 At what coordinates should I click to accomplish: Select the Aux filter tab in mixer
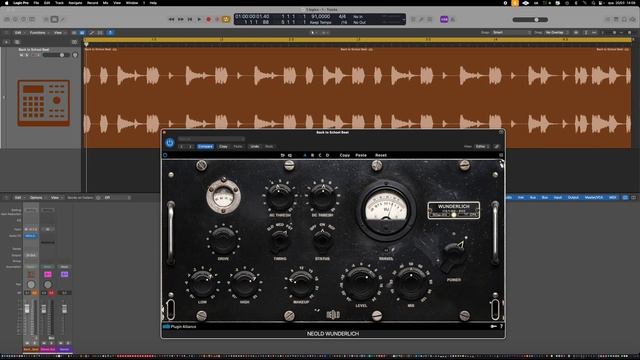tap(533, 198)
